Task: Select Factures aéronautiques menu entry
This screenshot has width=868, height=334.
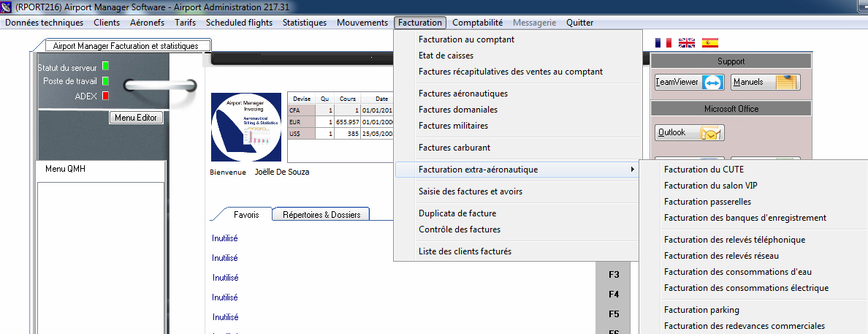Action: pos(462,94)
